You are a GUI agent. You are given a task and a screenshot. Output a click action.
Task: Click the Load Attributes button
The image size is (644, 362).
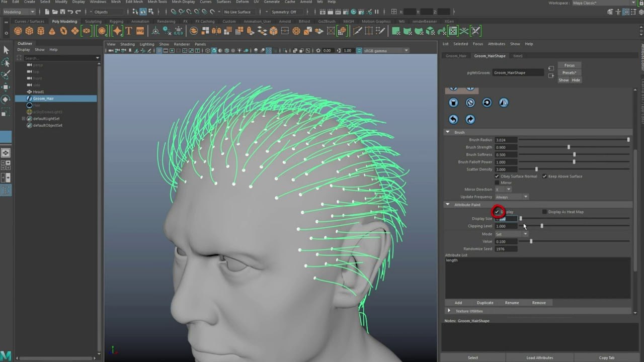[x=540, y=357]
